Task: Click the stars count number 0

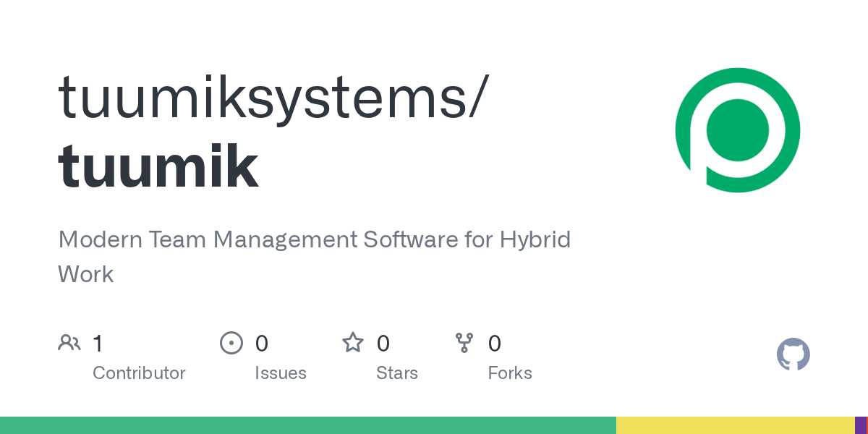Action: [383, 344]
